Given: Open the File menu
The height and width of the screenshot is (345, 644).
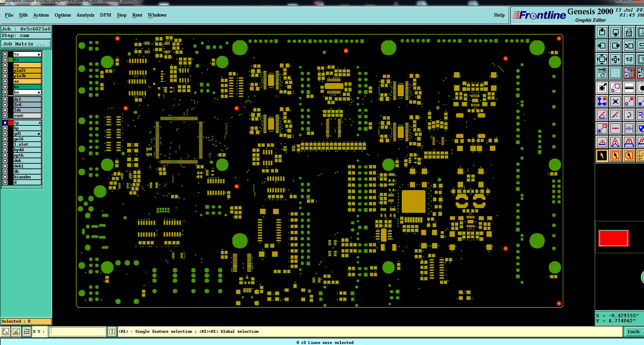Looking at the screenshot, I should (9, 15).
